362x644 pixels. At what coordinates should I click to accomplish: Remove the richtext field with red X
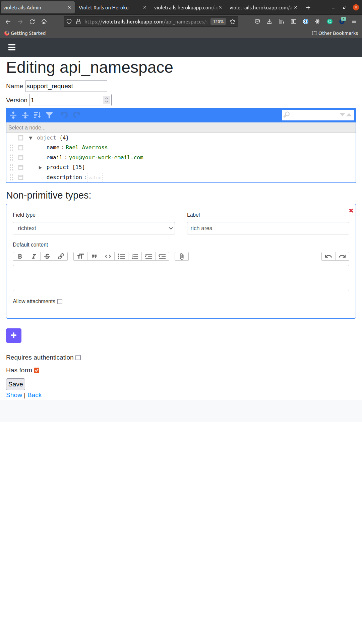[x=351, y=211]
